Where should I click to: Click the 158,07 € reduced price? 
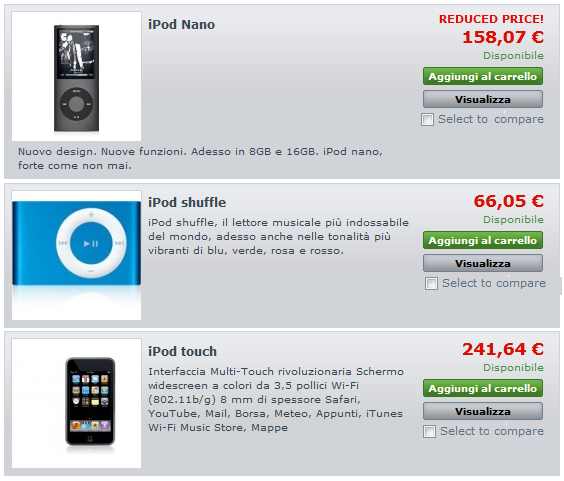tap(503, 37)
